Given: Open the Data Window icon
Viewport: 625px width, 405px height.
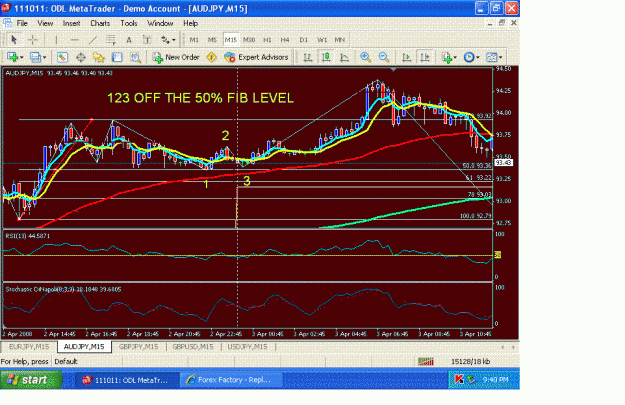Looking at the screenshot, I should [81, 57].
